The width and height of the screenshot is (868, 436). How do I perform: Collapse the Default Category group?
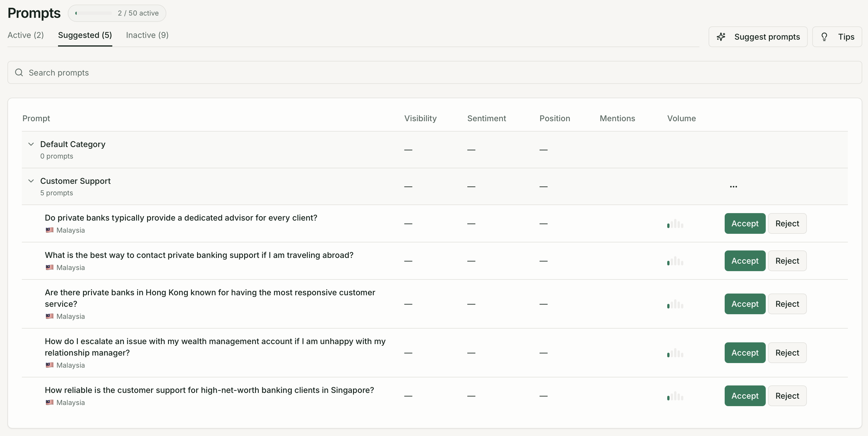[x=31, y=144]
